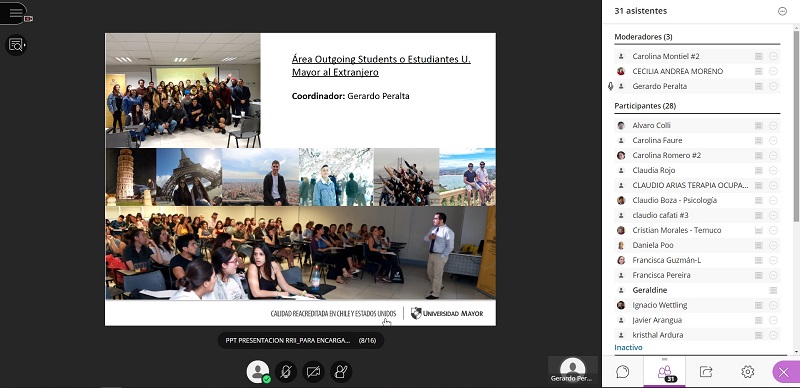Image resolution: width=800 pixels, height=388 pixels.
Task: Click the PPT PRESENTACION RRII file label
Action: [288, 340]
